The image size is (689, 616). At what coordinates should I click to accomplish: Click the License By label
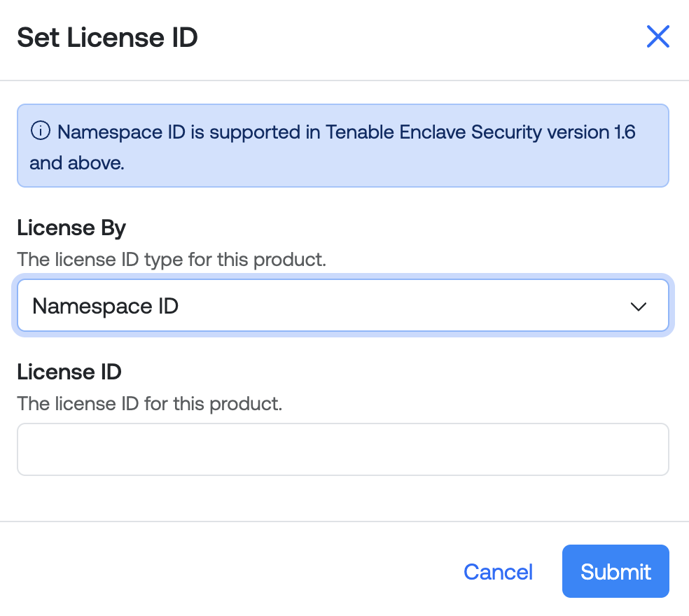coord(71,228)
